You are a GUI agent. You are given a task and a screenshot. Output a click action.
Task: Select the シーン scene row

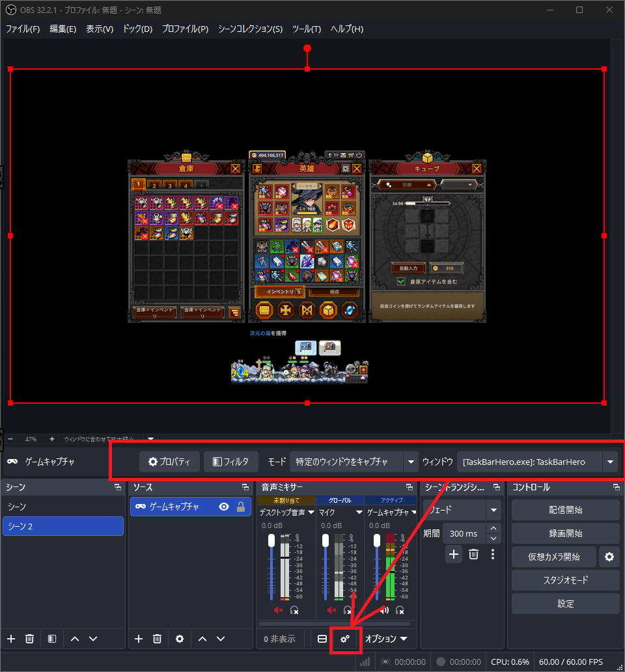pos(63,507)
